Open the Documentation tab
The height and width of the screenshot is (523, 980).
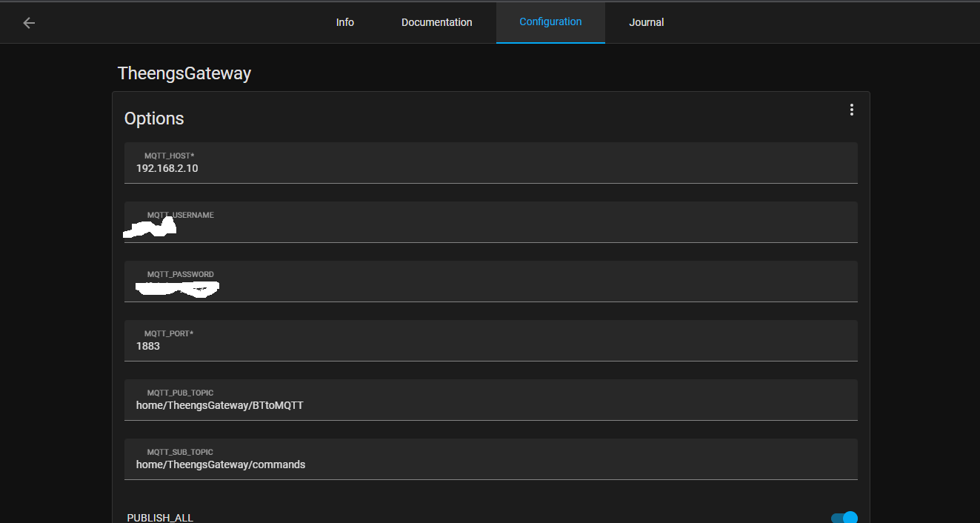pyautogui.click(x=436, y=22)
